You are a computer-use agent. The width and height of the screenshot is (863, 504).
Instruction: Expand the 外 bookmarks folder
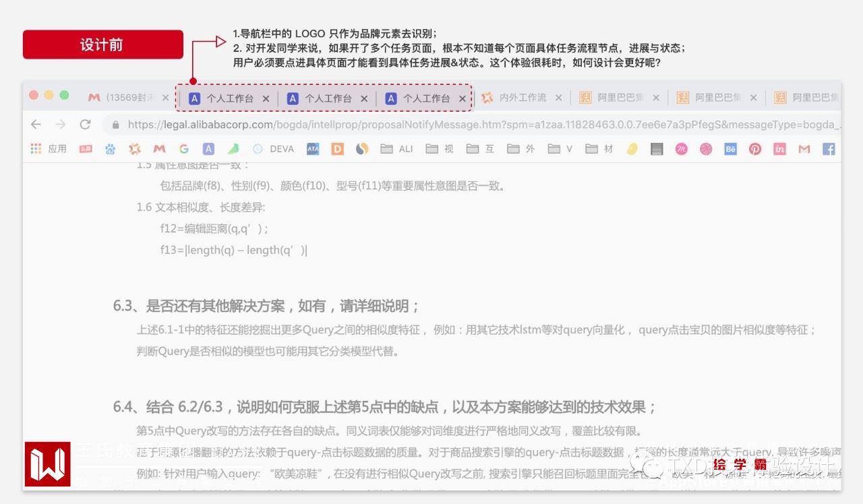(521, 149)
